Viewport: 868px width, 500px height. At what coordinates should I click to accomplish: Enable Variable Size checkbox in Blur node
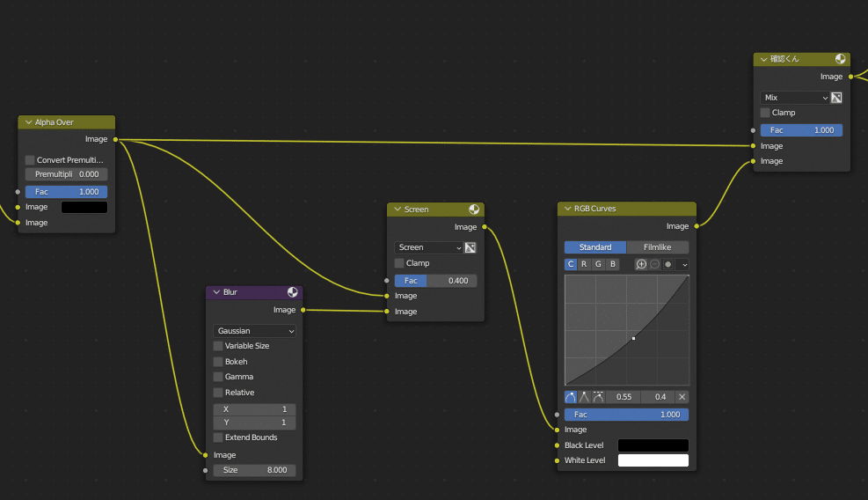point(218,346)
